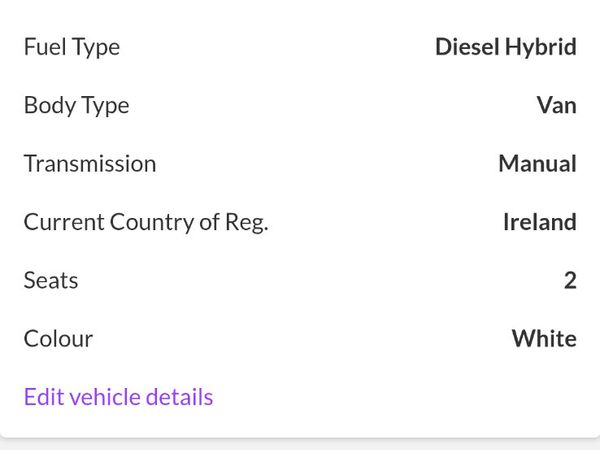Image resolution: width=600 pixels, height=450 pixels.
Task: Select the White colour value
Action: pos(544,339)
